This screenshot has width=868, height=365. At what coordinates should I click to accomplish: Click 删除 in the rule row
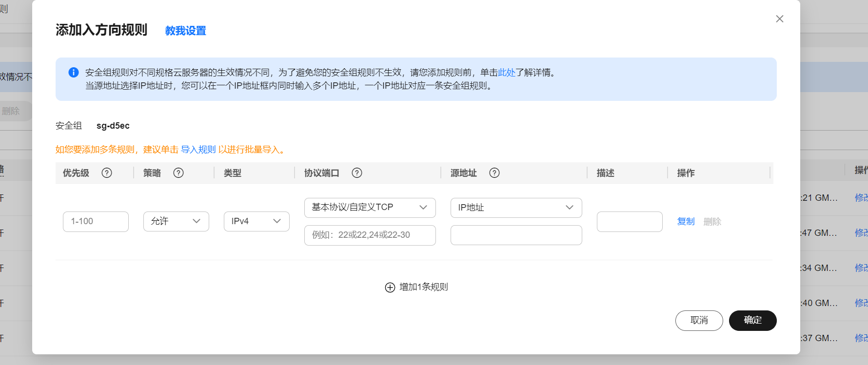point(712,222)
